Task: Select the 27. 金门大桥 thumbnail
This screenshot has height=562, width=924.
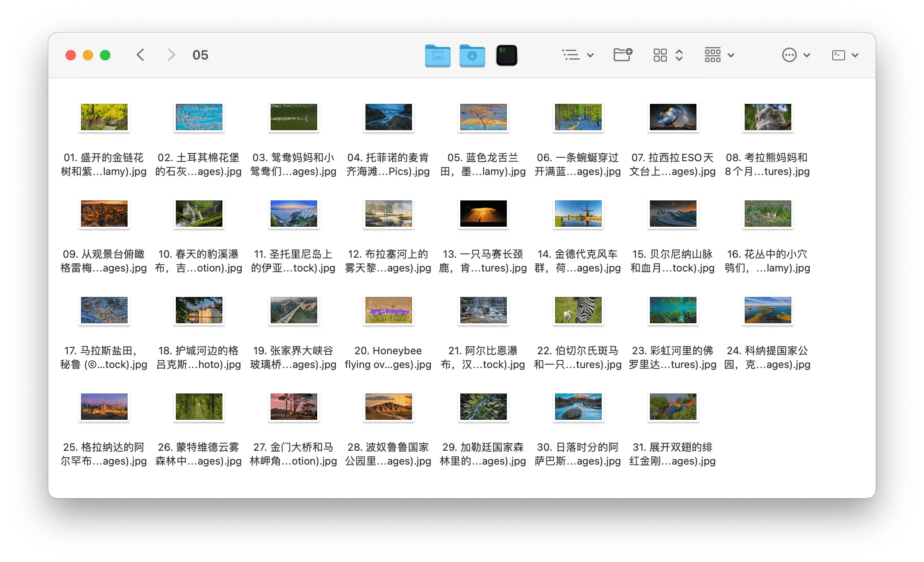Action: pos(293,406)
